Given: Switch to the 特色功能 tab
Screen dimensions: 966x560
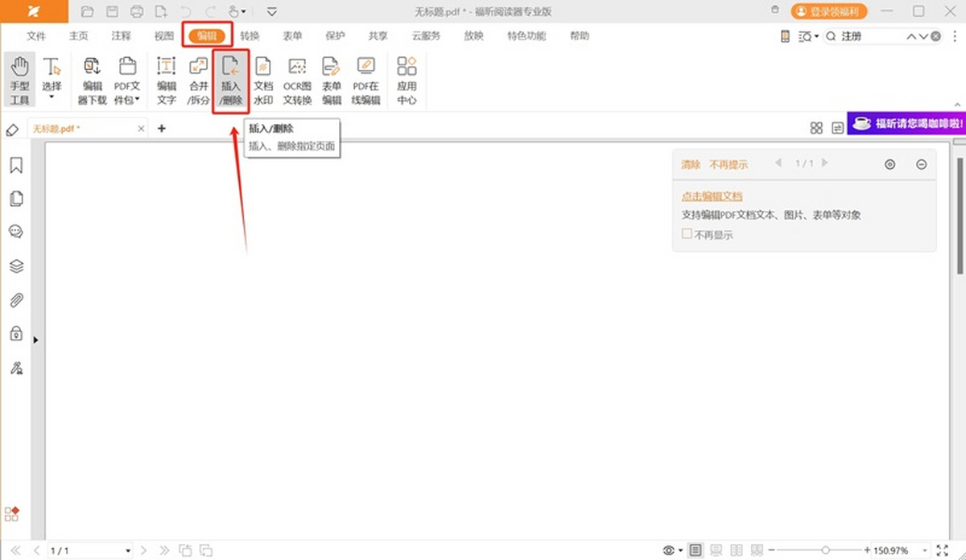Looking at the screenshot, I should [x=526, y=36].
